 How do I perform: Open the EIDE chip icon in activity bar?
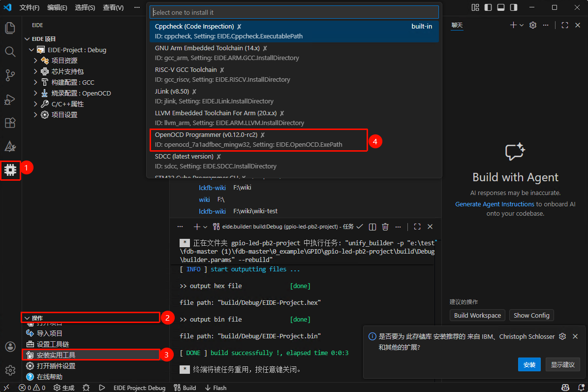(x=10, y=170)
